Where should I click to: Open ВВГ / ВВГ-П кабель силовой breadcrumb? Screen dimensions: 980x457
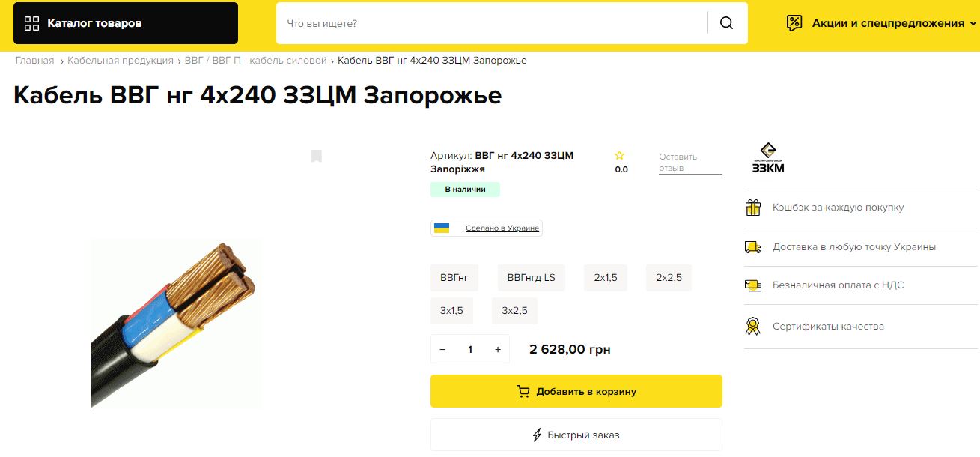[255, 61]
